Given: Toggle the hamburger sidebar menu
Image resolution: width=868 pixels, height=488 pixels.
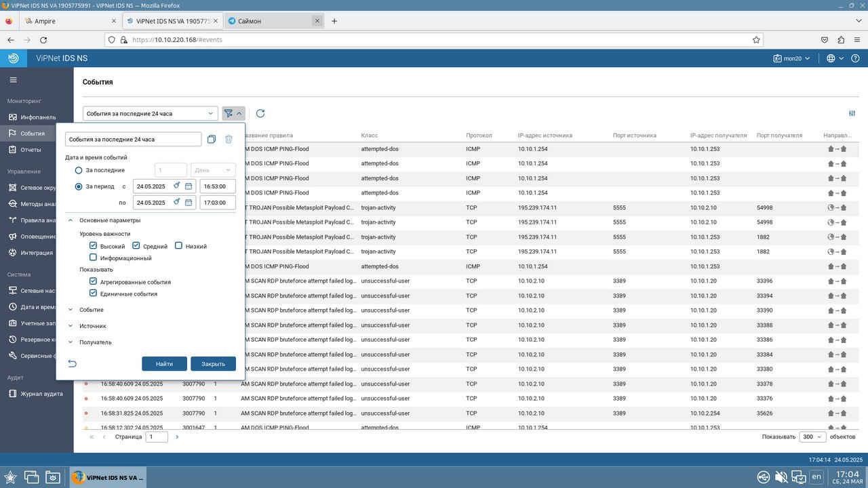Looking at the screenshot, I should click(x=13, y=80).
